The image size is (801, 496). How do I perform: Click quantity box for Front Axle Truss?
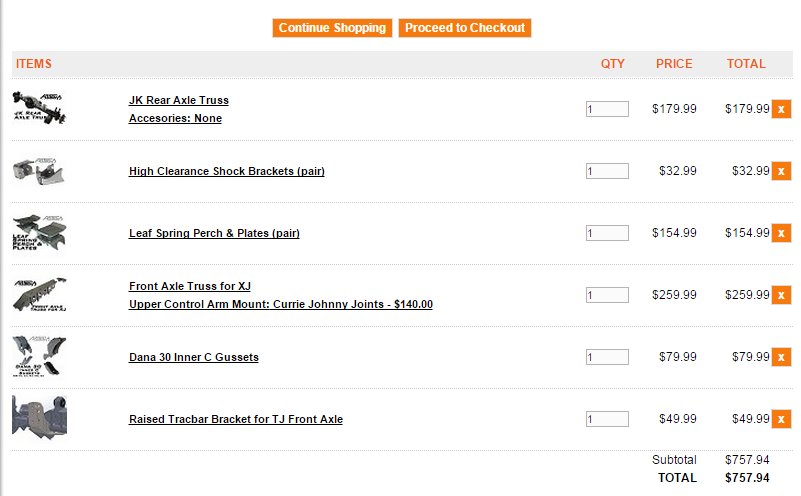(607, 295)
